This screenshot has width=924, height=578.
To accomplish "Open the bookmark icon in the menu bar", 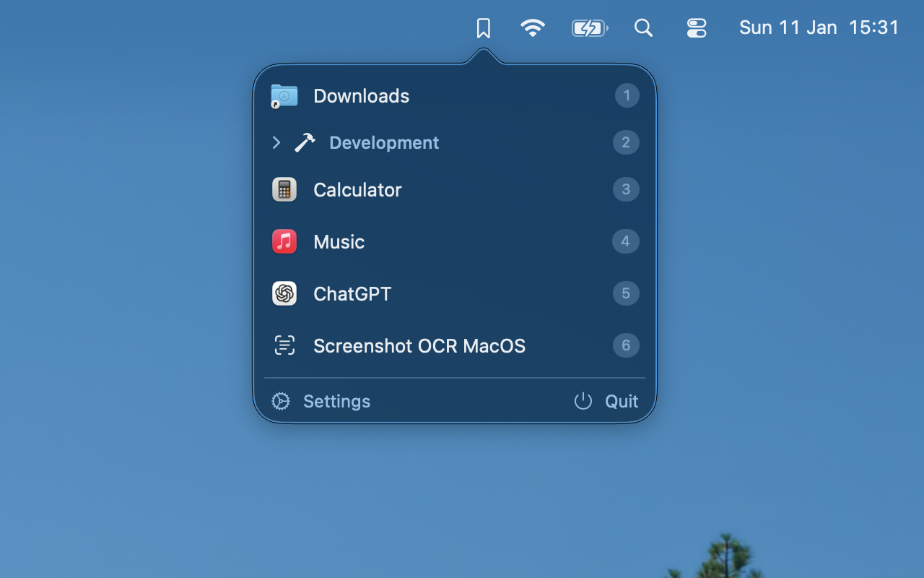I will [x=483, y=27].
